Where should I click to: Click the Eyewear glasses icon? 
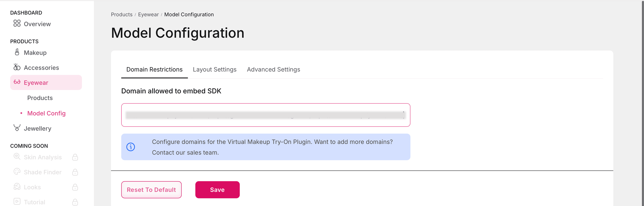tap(17, 82)
